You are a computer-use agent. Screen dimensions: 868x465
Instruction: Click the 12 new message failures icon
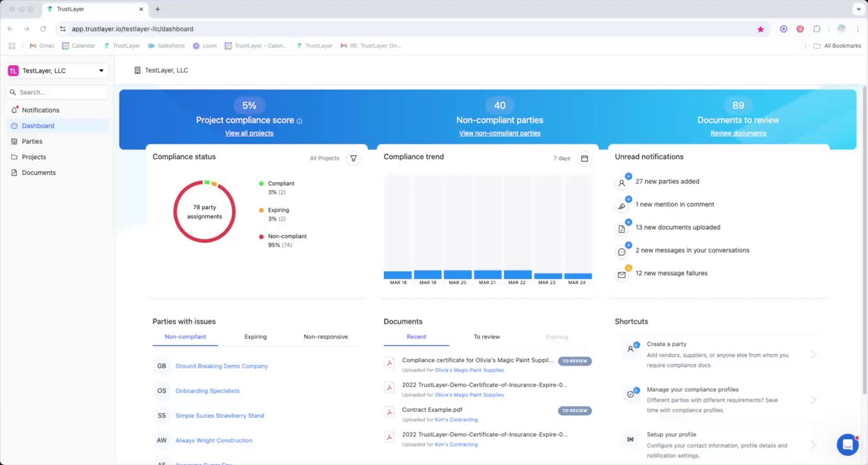click(x=622, y=274)
